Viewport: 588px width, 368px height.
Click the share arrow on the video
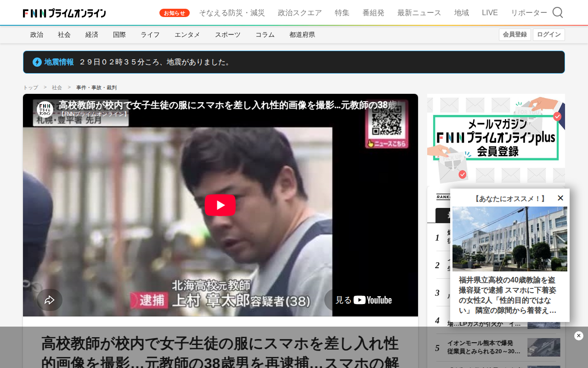pyautogui.click(x=50, y=300)
